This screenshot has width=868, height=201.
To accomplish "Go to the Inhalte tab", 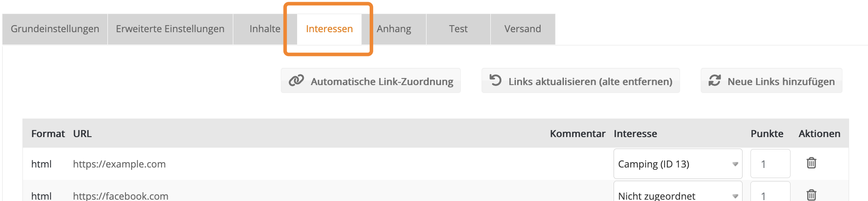I will (265, 29).
